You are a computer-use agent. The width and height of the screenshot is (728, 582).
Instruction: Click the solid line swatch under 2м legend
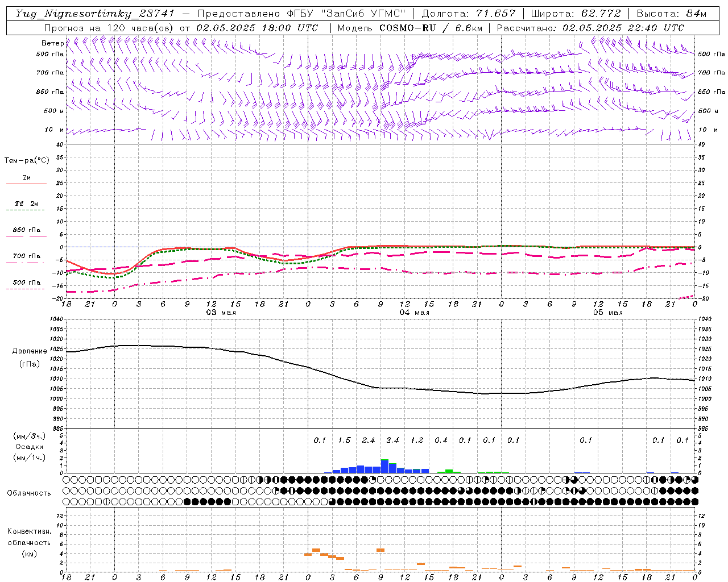[x=26, y=184]
